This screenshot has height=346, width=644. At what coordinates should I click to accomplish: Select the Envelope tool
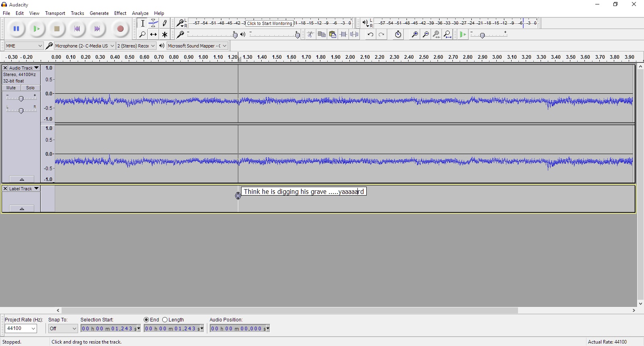(x=153, y=23)
